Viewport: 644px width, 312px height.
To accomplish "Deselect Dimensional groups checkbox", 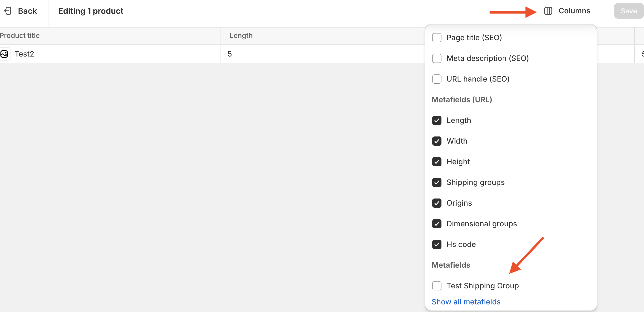I will 436,224.
